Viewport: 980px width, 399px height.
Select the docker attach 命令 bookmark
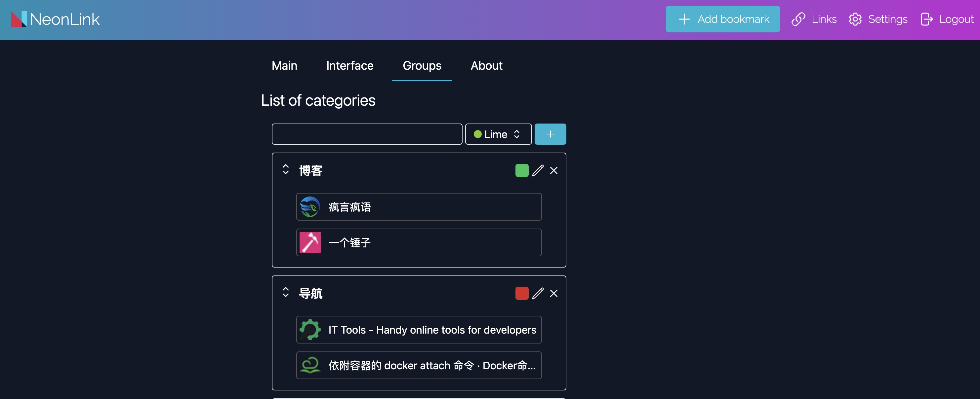tap(419, 365)
